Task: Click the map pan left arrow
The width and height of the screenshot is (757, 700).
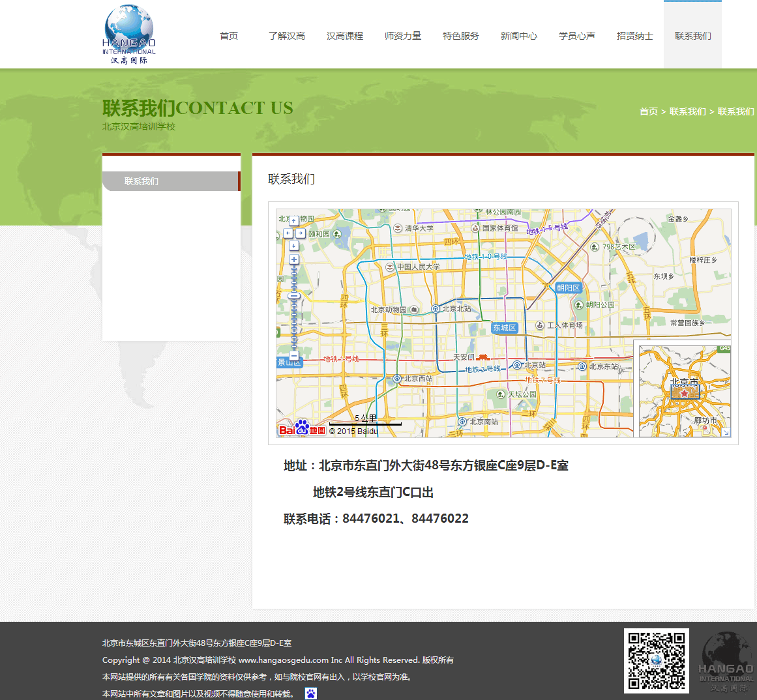Action: [x=288, y=233]
